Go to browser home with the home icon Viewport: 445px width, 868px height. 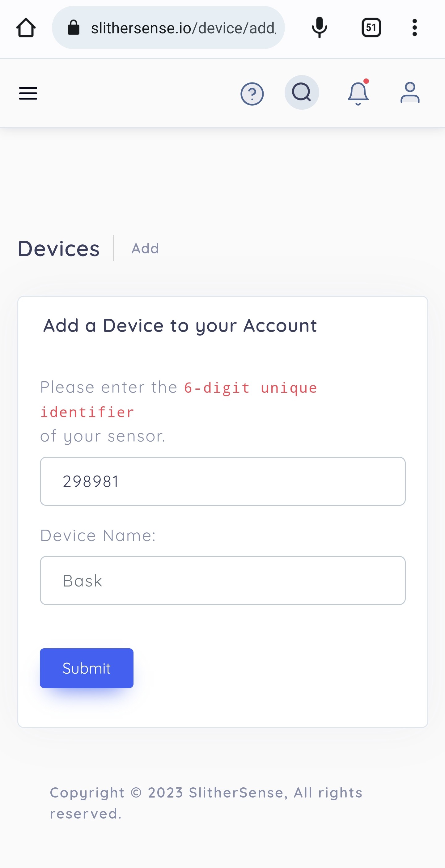26,27
